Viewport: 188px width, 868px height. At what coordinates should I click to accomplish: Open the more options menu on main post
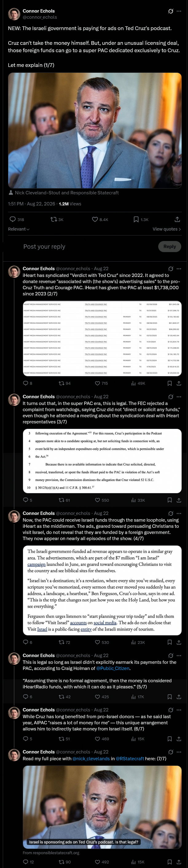pos(179,11)
